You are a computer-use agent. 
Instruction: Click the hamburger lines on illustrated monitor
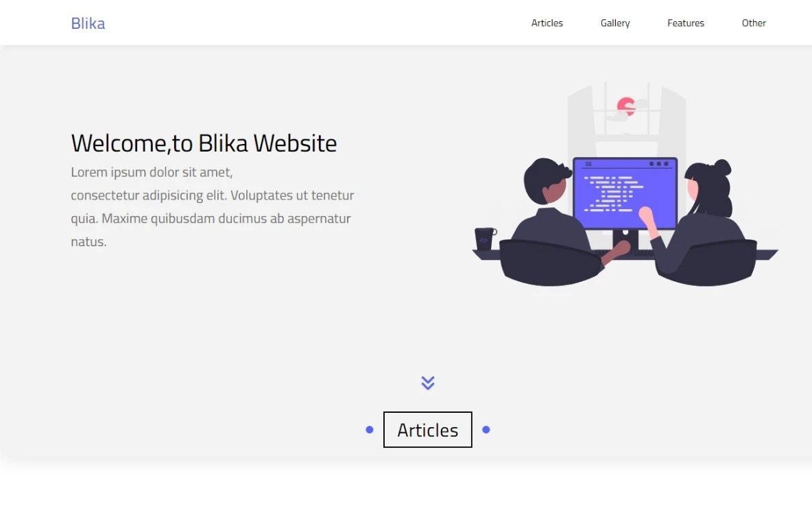coord(588,164)
